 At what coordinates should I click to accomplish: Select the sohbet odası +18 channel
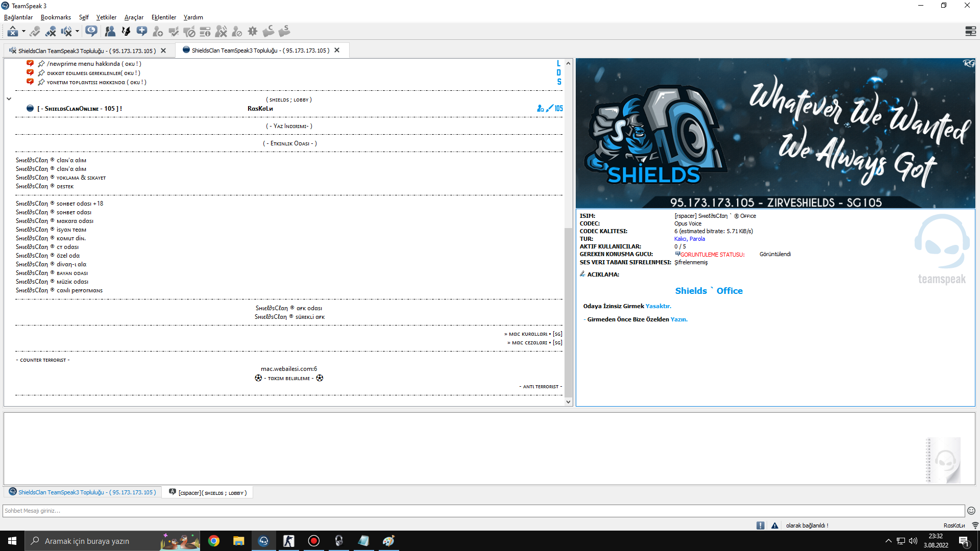tap(60, 204)
